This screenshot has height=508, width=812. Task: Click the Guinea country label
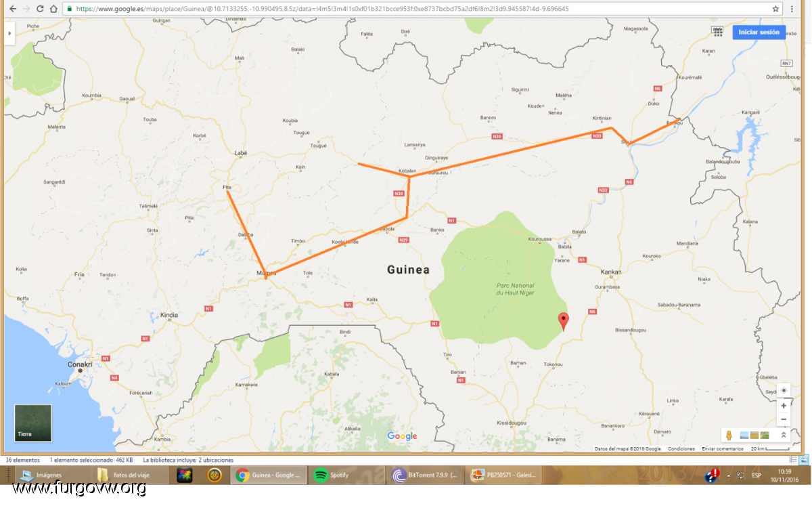point(408,270)
